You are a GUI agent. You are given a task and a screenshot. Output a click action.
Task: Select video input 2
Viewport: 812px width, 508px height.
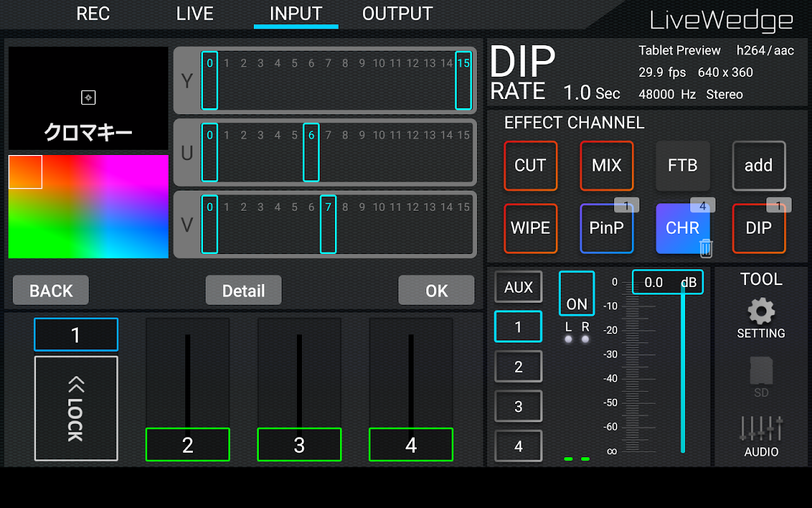point(188,444)
